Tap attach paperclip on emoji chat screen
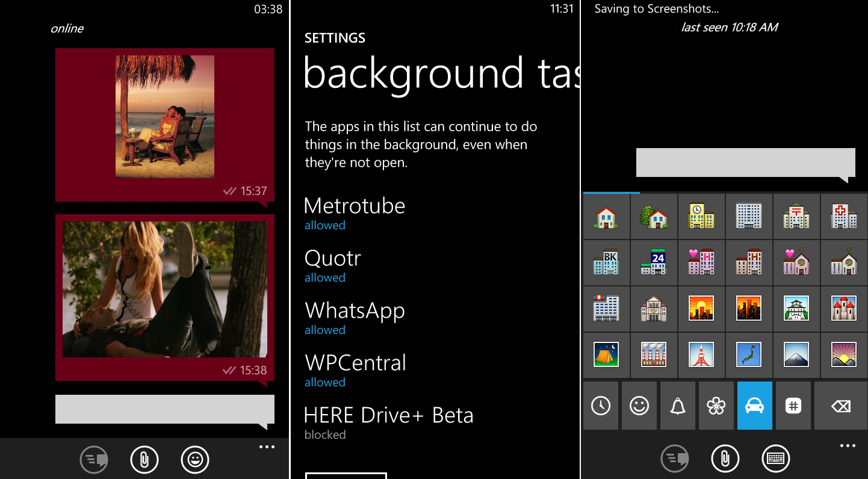 point(725,459)
